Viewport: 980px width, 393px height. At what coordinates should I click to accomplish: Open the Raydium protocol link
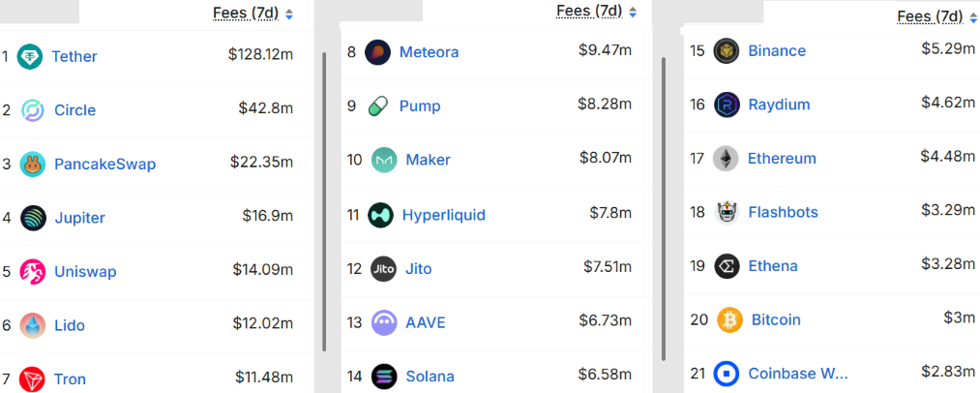pyautogui.click(x=779, y=105)
